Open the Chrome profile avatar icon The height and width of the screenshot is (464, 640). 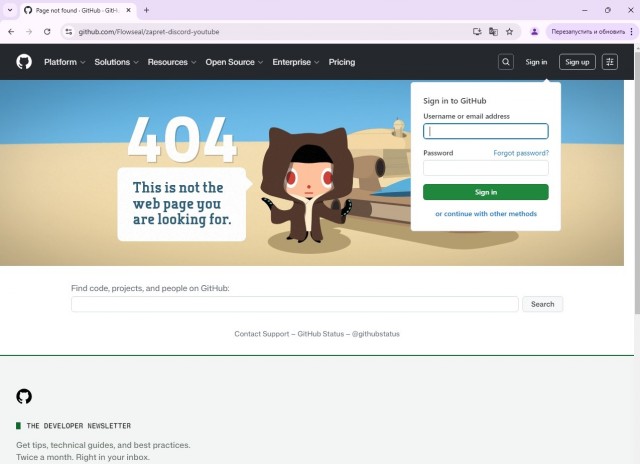(534, 32)
